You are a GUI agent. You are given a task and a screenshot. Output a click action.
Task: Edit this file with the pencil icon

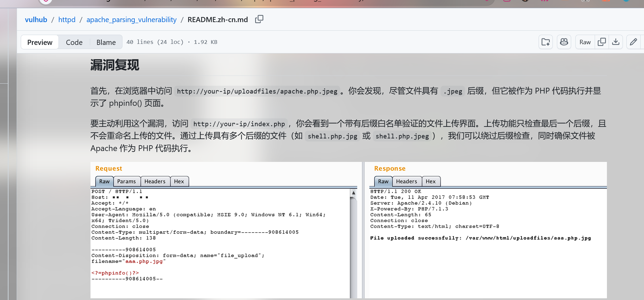click(633, 42)
